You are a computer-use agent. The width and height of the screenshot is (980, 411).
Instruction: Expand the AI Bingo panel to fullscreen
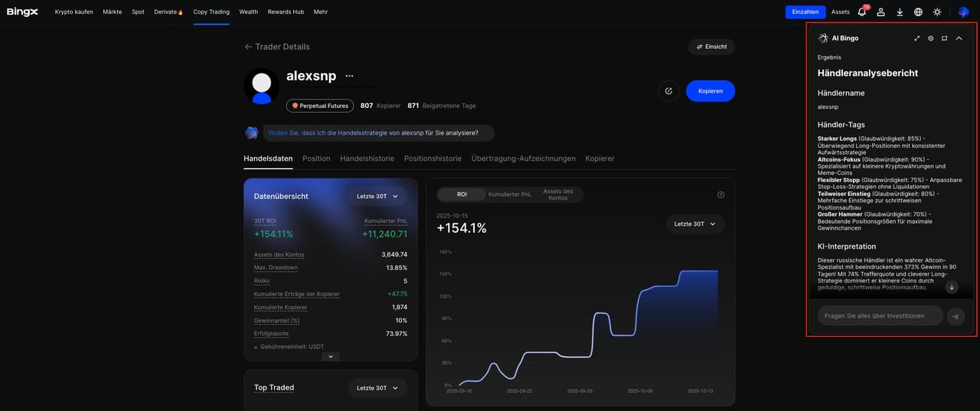click(917, 38)
